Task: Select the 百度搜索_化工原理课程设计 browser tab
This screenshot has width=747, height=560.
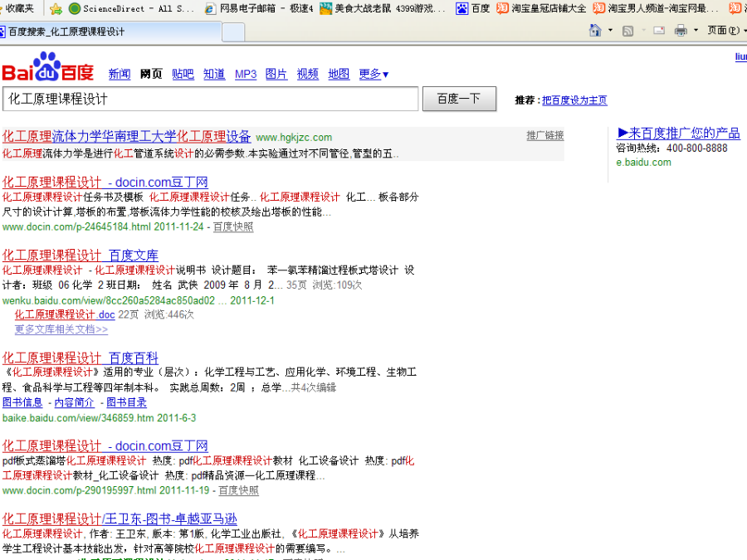Action: click(110, 32)
